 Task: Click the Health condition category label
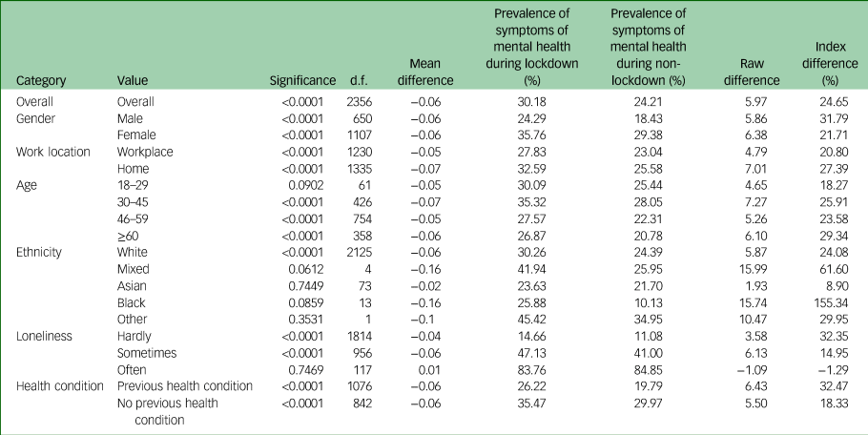pyautogui.click(x=63, y=385)
